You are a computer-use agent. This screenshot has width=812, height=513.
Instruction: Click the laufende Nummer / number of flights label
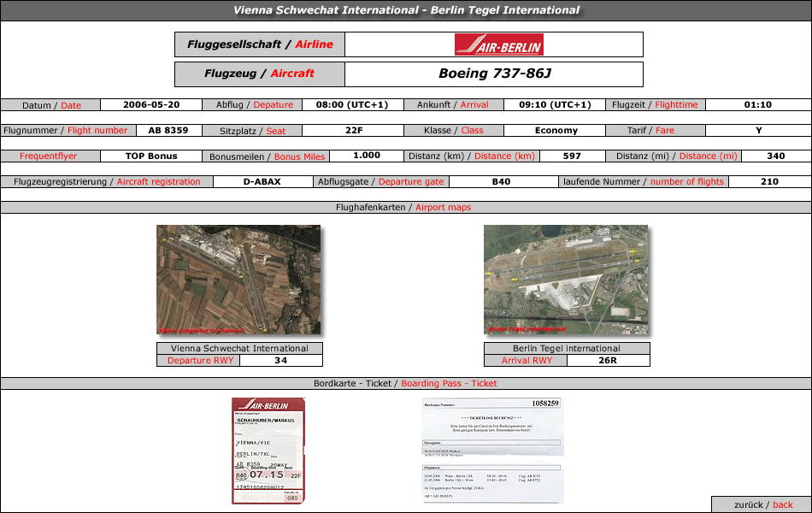point(643,182)
